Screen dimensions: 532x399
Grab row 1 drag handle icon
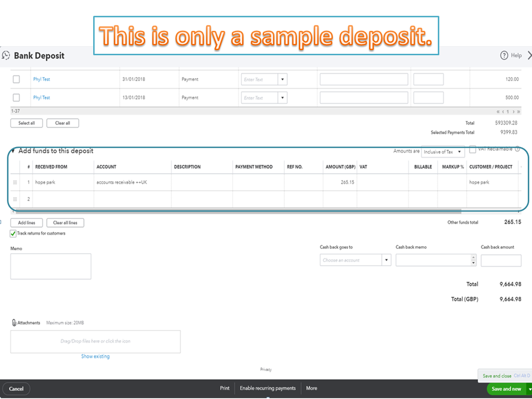(x=15, y=182)
